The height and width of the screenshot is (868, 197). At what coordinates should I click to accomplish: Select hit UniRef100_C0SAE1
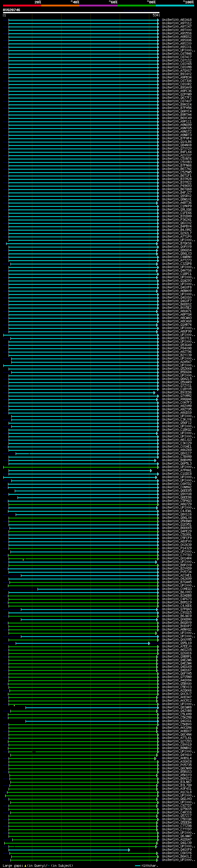177,447
